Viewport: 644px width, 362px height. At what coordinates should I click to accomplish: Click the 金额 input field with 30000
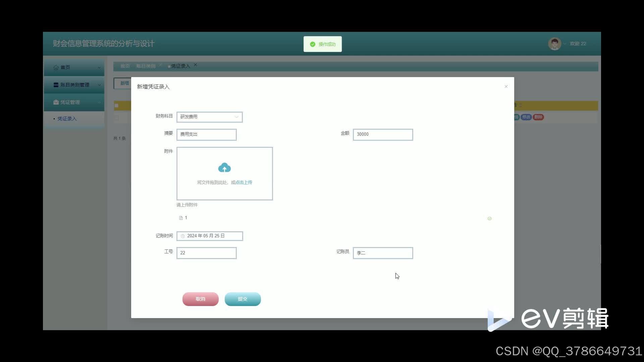[x=383, y=134]
